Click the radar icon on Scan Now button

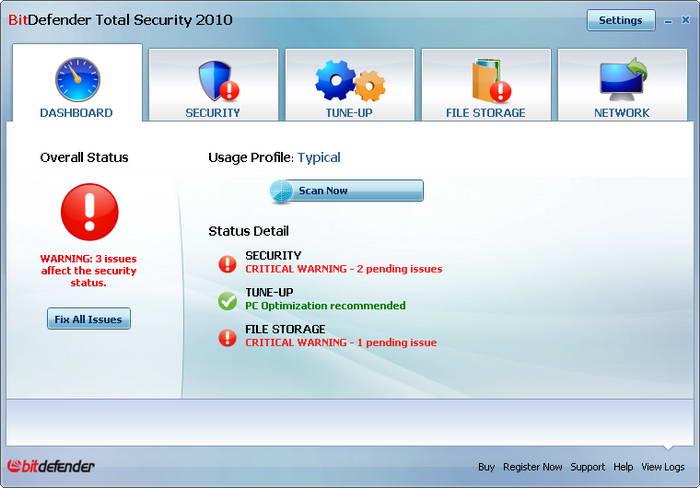click(282, 192)
